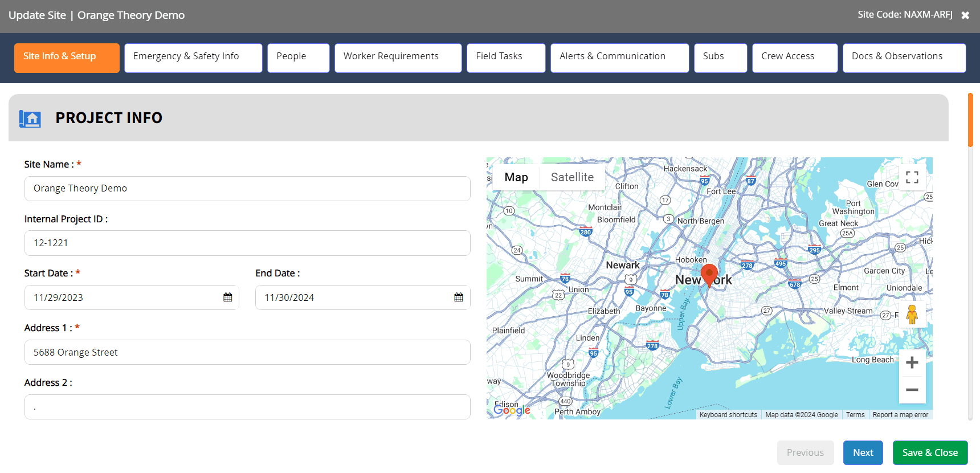Click the Garden City label on the map
This screenshot has height=473, width=980.
point(884,271)
